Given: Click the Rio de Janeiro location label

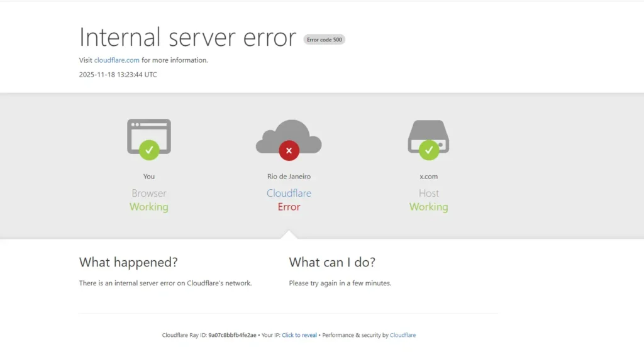Looking at the screenshot, I should [x=289, y=177].
